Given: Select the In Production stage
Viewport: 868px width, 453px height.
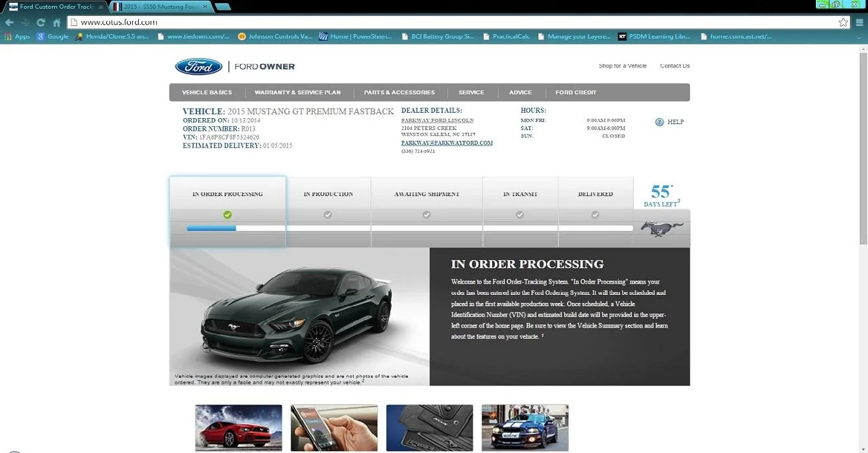Looking at the screenshot, I should click(x=329, y=212).
